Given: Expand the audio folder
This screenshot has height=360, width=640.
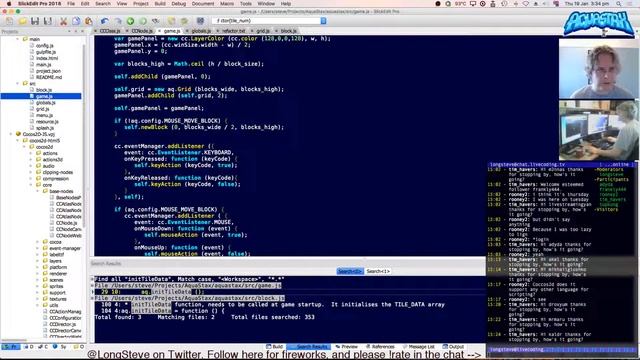Looking at the screenshot, I should point(31,166).
